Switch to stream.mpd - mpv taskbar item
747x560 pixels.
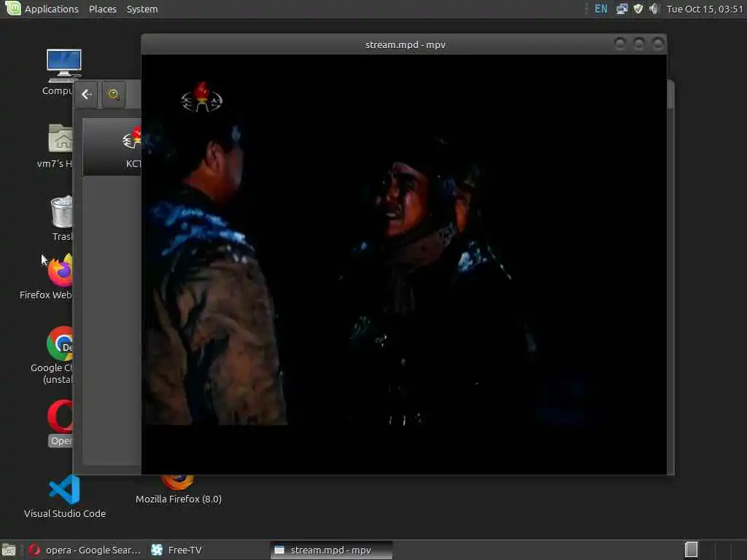331,550
